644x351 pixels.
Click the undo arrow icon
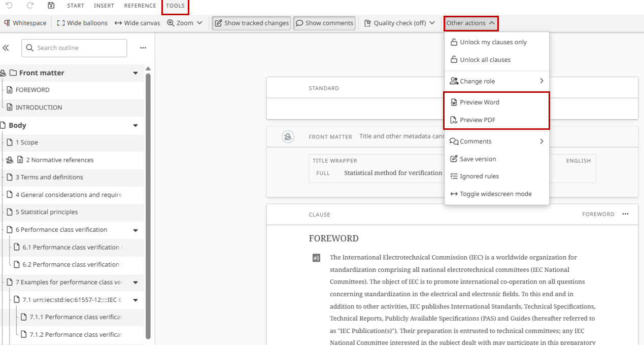[x=9, y=6]
